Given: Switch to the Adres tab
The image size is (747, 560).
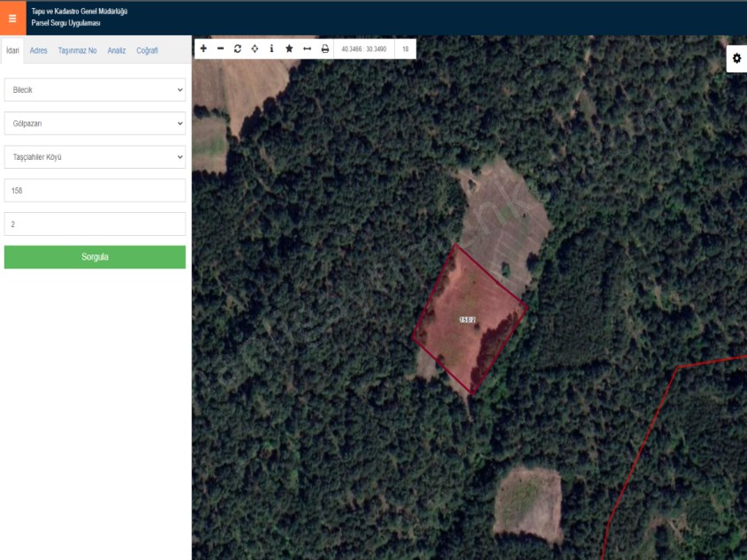Looking at the screenshot, I should coord(39,50).
